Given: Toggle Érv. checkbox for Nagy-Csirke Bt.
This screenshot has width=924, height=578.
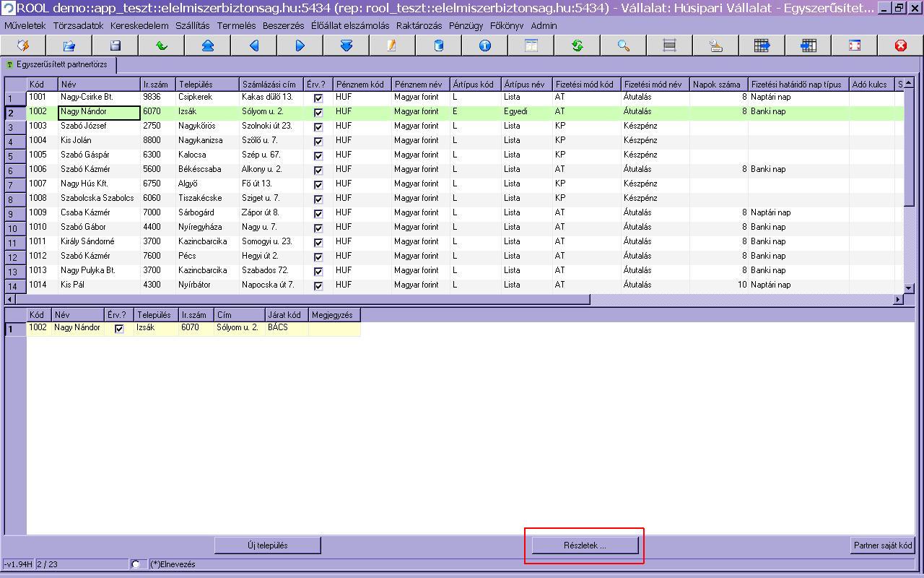Looking at the screenshot, I should pos(318,98).
